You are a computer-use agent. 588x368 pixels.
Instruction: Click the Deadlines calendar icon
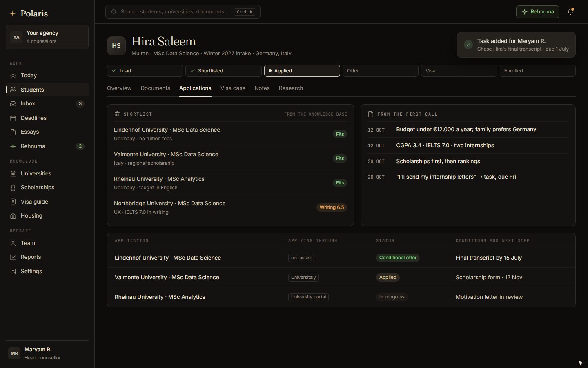13,118
